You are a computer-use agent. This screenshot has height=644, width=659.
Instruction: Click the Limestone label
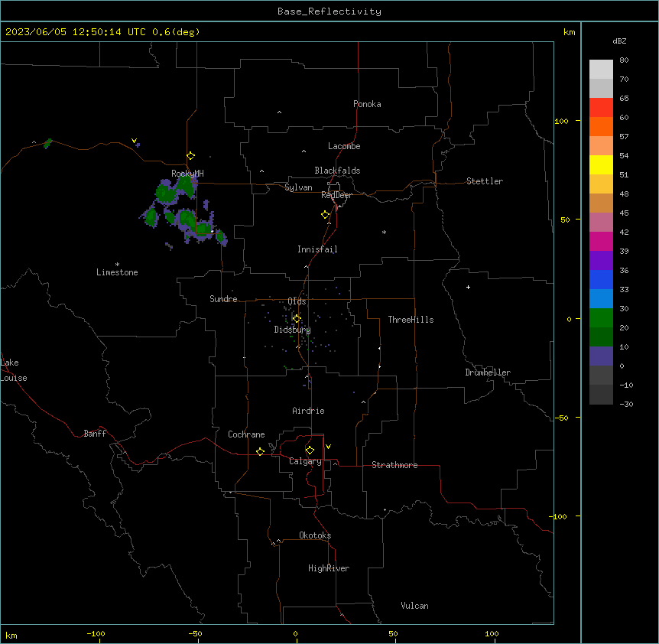click(x=117, y=272)
